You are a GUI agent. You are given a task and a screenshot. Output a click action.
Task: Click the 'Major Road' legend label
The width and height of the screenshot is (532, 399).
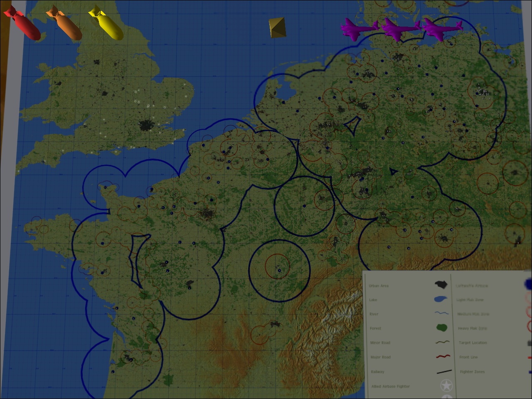[x=381, y=357]
